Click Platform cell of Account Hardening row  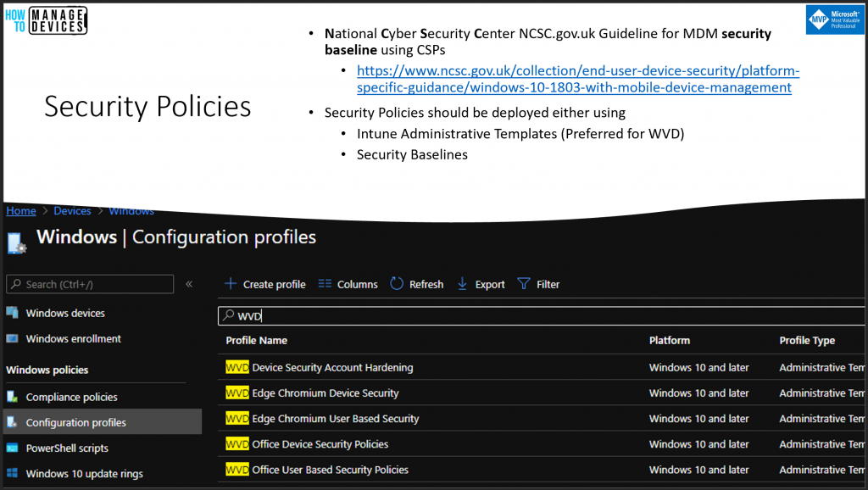(x=699, y=367)
